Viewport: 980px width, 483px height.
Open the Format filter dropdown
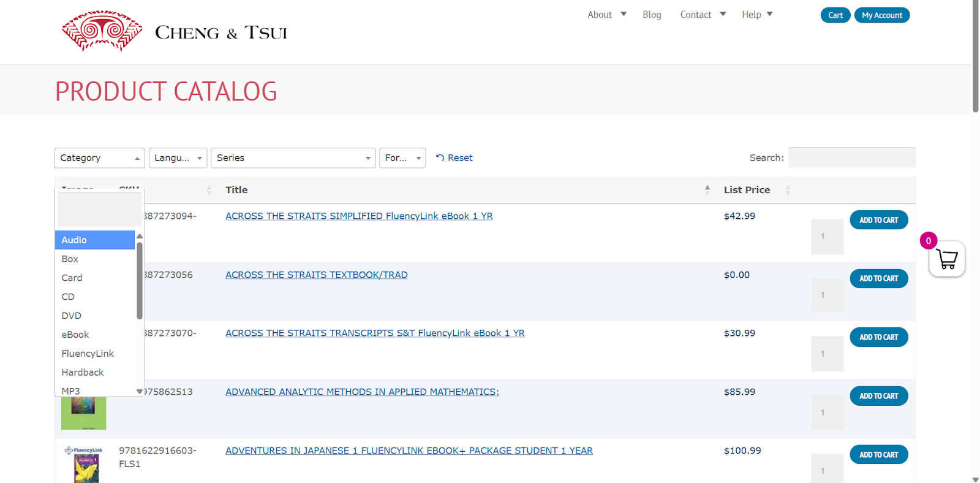[402, 158]
